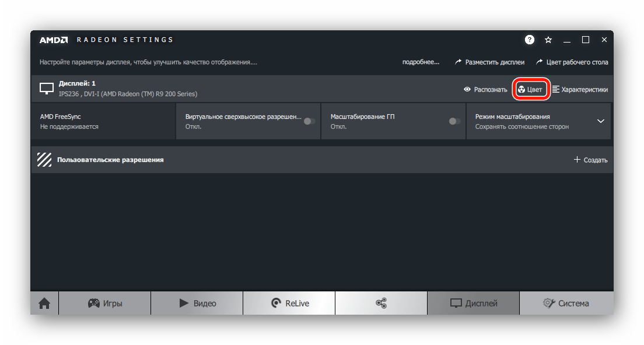Expand the Режим масштабирования dropdown
The width and height of the screenshot is (644, 345).
point(600,121)
